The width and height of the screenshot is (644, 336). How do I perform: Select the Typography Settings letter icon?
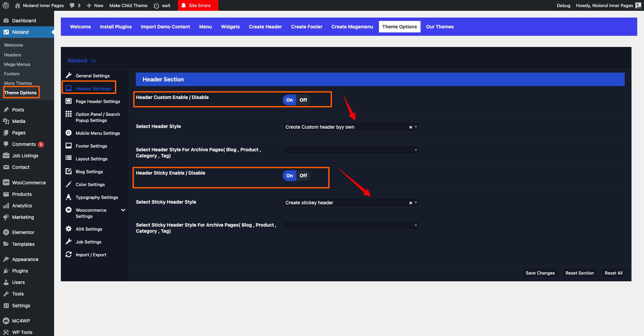tap(69, 197)
